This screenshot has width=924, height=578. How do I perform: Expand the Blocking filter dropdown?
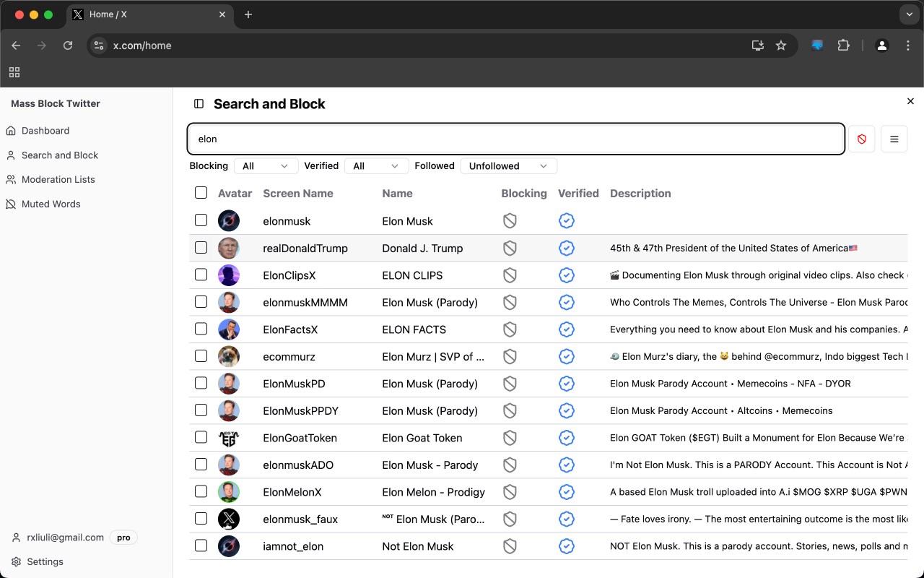[266, 166]
